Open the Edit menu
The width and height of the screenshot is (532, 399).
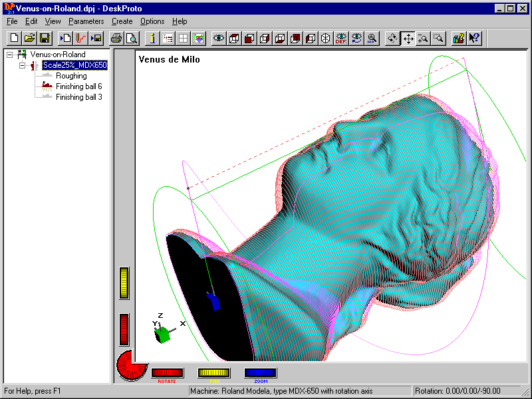(31, 21)
